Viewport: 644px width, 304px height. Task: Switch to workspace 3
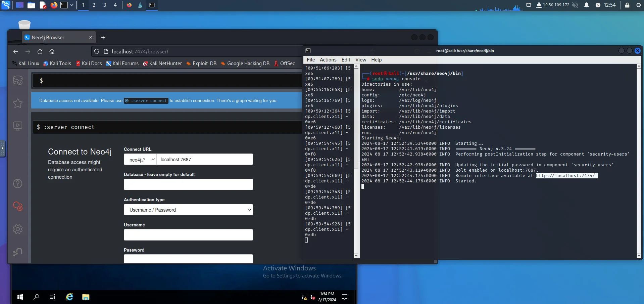click(x=105, y=5)
